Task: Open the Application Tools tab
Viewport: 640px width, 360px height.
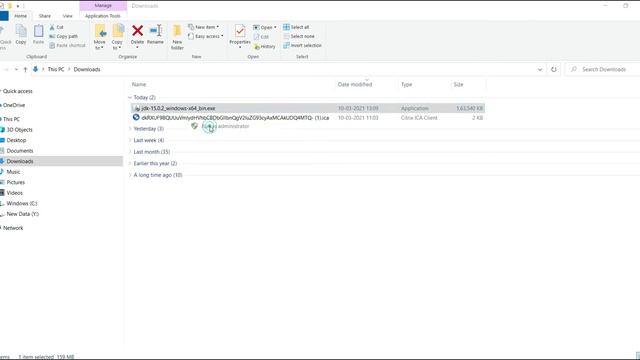Action: tap(103, 16)
